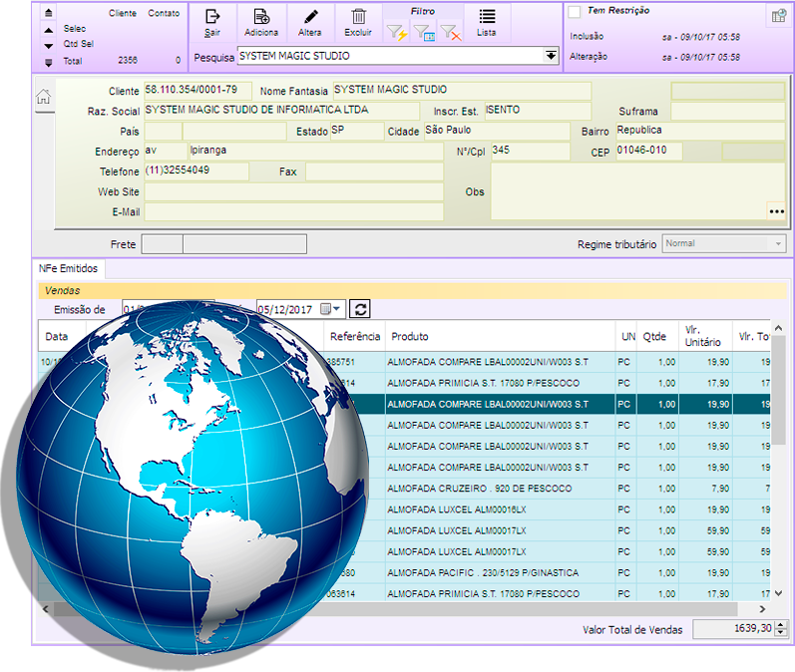
Task: Click the Produto column header
Action: 500,336
